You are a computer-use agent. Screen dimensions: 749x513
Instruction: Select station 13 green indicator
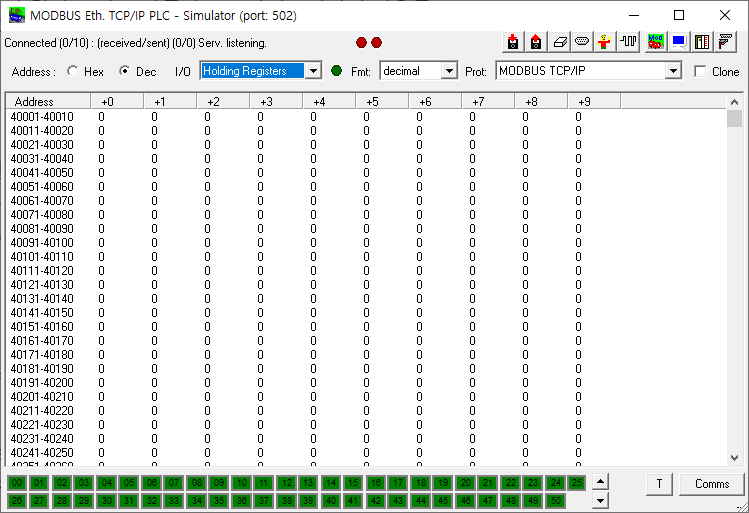click(308, 482)
